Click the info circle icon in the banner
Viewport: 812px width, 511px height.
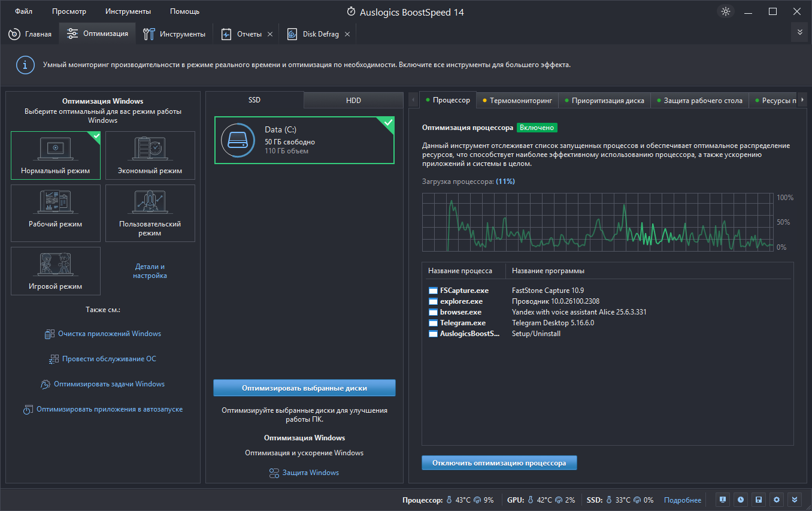coord(25,65)
